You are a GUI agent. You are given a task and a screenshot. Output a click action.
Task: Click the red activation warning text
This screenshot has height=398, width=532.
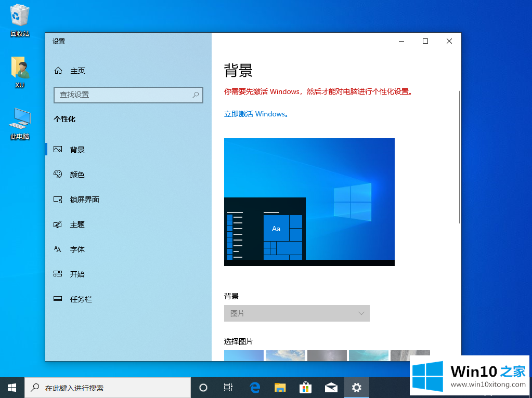click(x=318, y=91)
